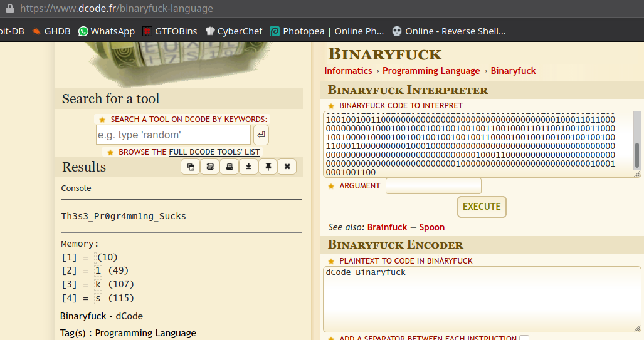
Task: Focus the ARGUMENT input field
Action: tap(433, 186)
